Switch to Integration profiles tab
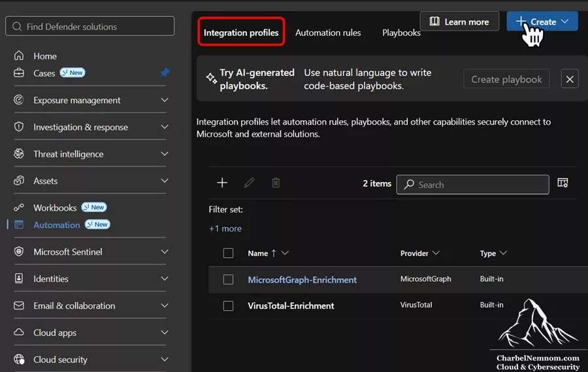This screenshot has width=588, height=372. point(241,33)
